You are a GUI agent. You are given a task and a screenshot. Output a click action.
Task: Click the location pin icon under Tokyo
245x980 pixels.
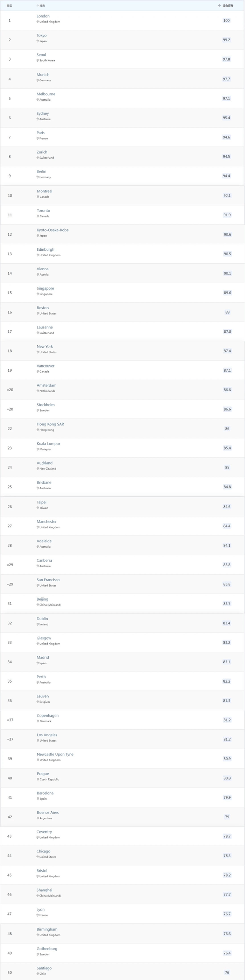pos(37,41)
